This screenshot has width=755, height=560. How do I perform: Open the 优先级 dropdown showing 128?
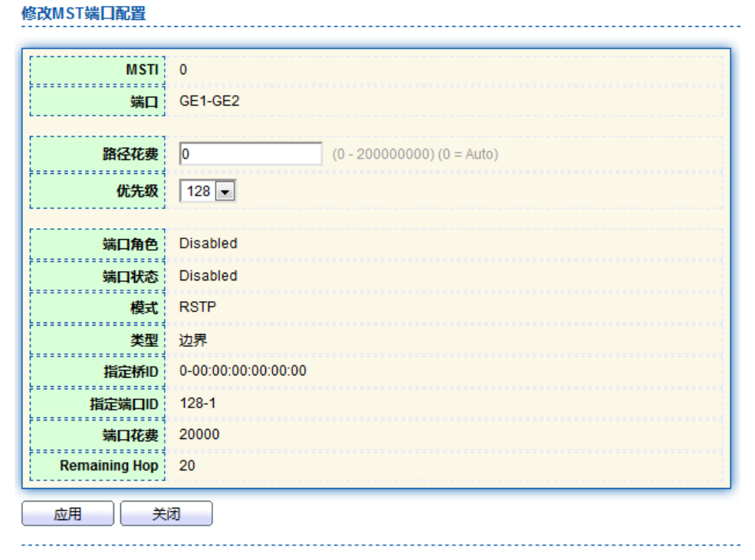[208, 192]
